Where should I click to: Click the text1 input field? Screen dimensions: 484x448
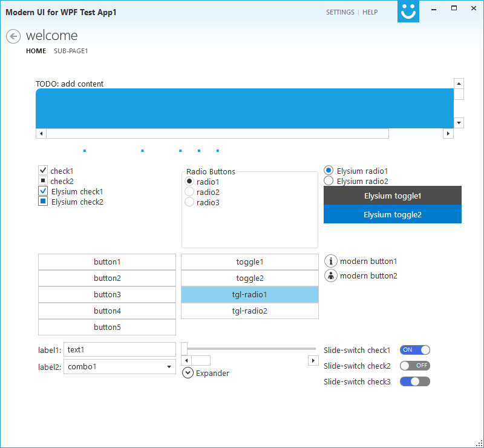pyautogui.click(x=120, y=349)
